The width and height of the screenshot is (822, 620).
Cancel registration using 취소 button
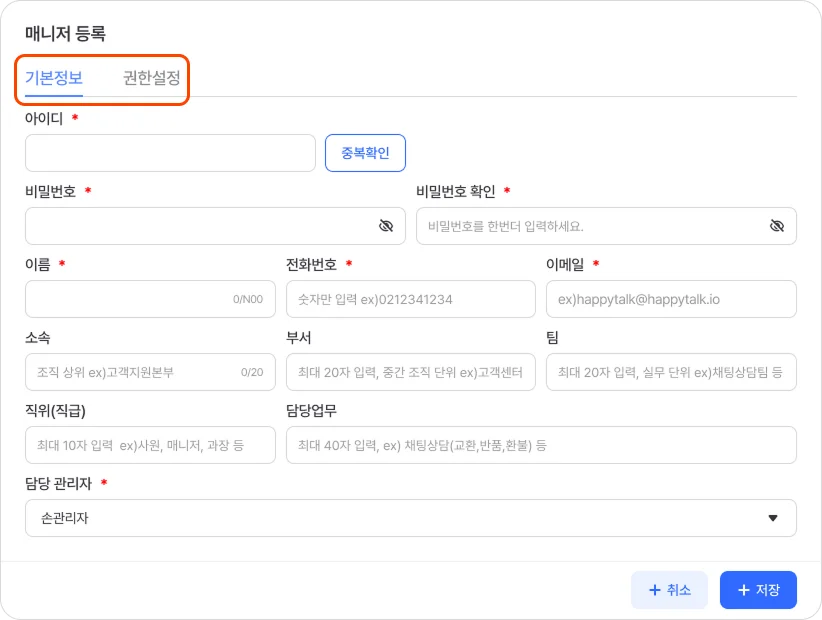(x=669, y=590)
